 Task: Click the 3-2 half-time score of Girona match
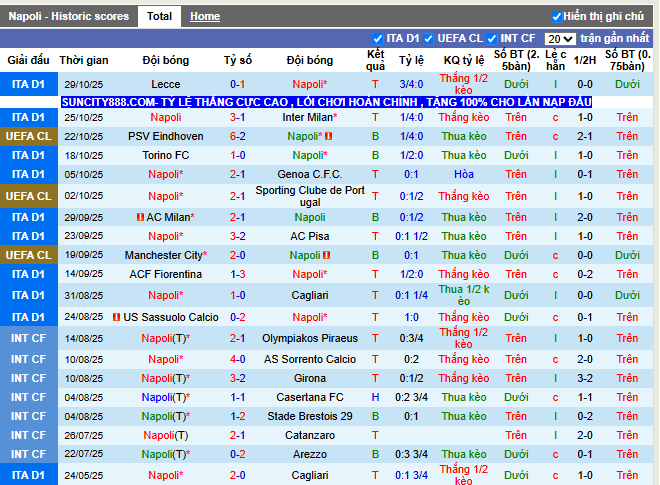tap(585, 378)
